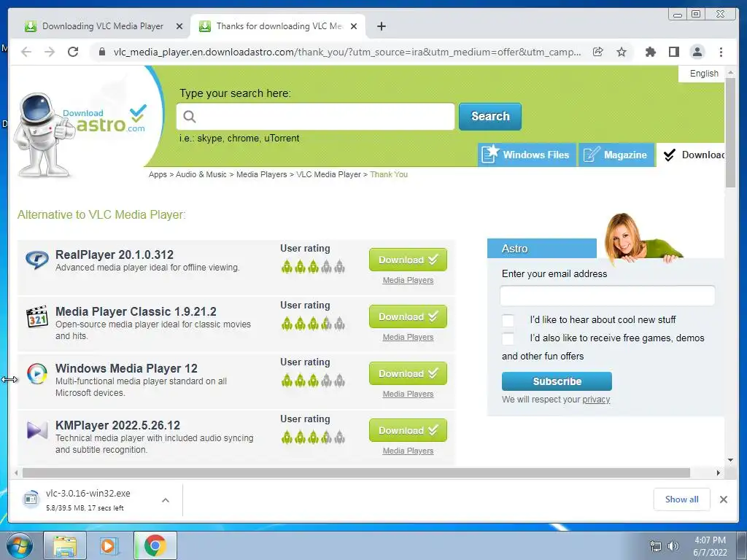
Task: Click VLC Media Player breadcrumb
Action: pos(328,174)
